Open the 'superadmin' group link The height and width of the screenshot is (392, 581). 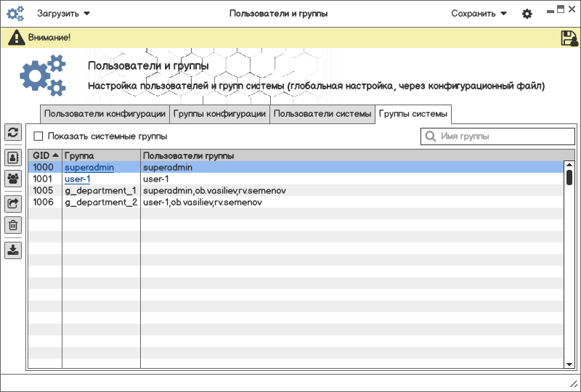click(x=89, y=168)
